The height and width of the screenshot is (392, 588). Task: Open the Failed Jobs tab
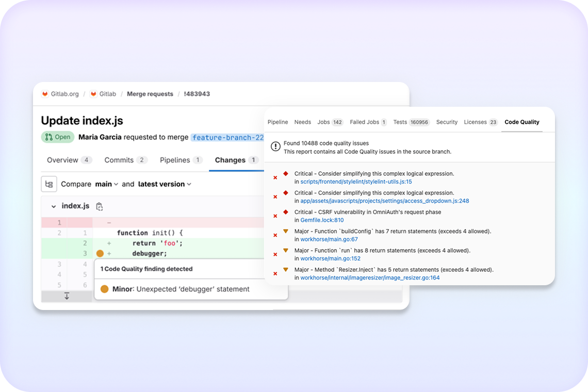pos(368,122)
